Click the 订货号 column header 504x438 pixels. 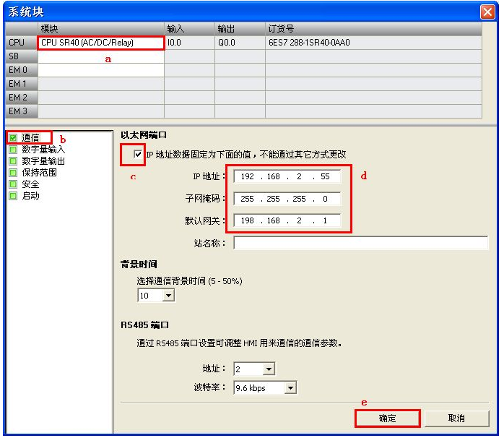pyautogui.click(x=374, y=29)
